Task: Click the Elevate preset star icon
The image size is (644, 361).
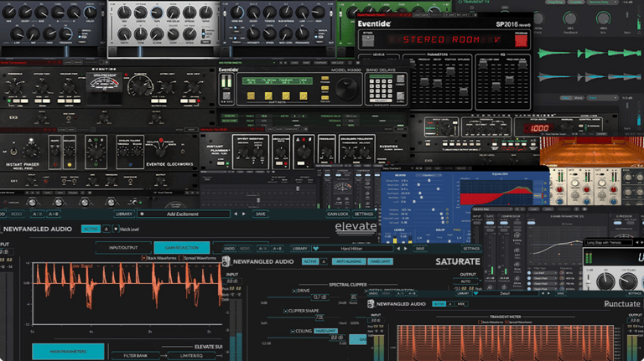Action: pyautogui.click(x=142, y=214)
